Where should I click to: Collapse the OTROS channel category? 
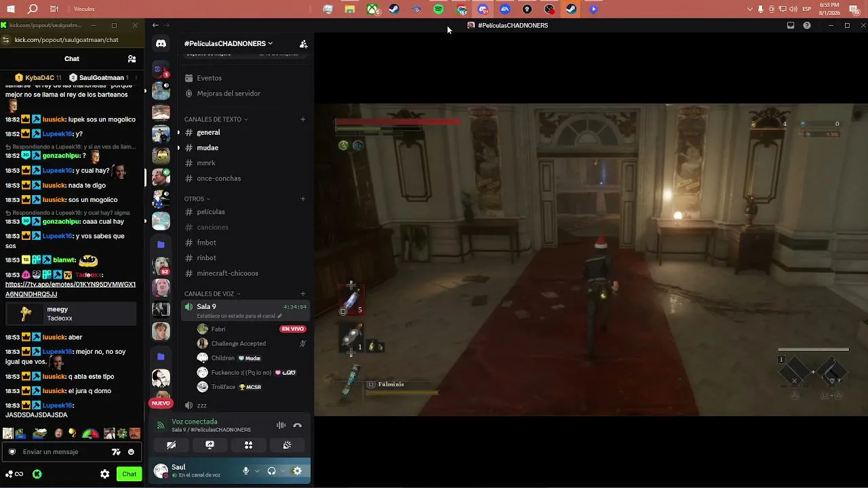click(197, 199)
